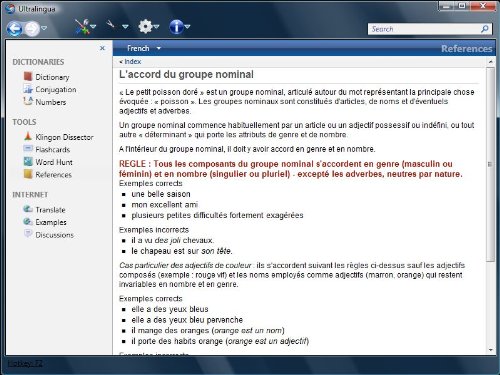
Task: Click the Dictionary book icon
Action: click(28, 76)
